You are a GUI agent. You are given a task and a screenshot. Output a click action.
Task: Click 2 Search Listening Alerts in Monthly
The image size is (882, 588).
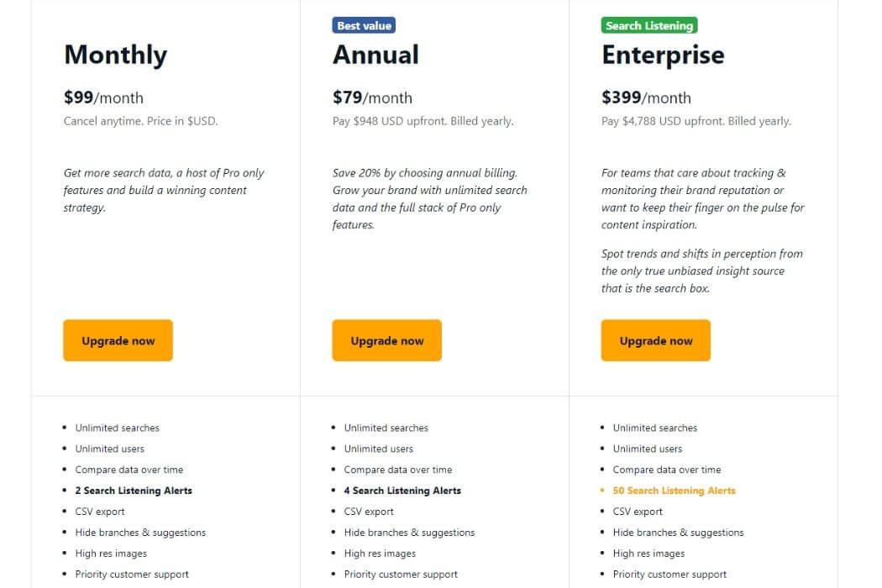click(134, 491)
